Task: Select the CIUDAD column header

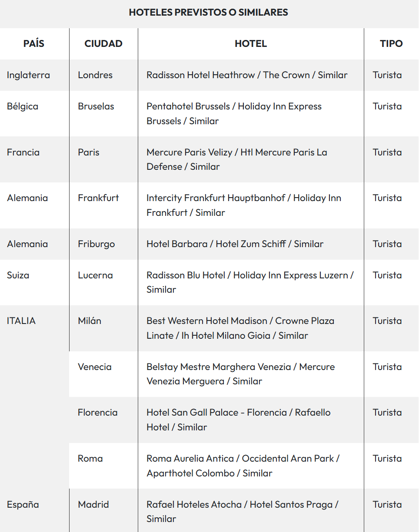Action: pos(103,43)
